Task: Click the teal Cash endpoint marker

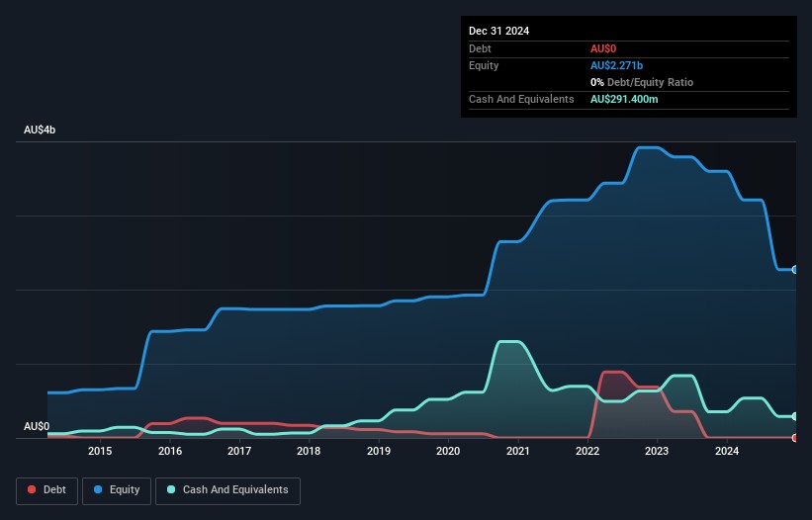Action: [x=794, y=416]
